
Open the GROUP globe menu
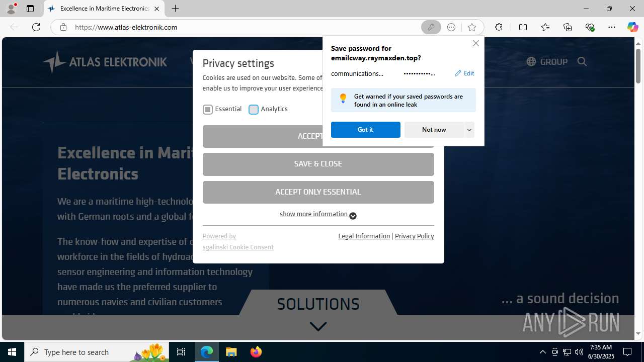[547, 62]
